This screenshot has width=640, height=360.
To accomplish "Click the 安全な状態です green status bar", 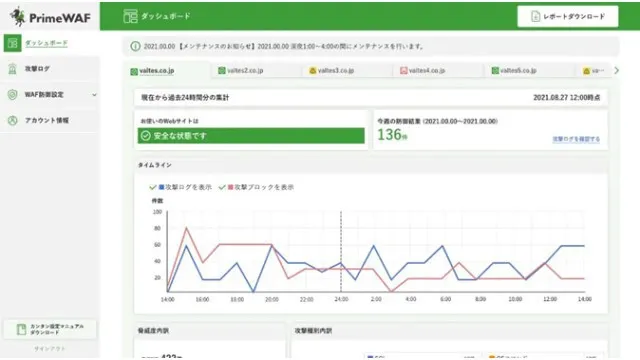I will (x=251, y=136).
